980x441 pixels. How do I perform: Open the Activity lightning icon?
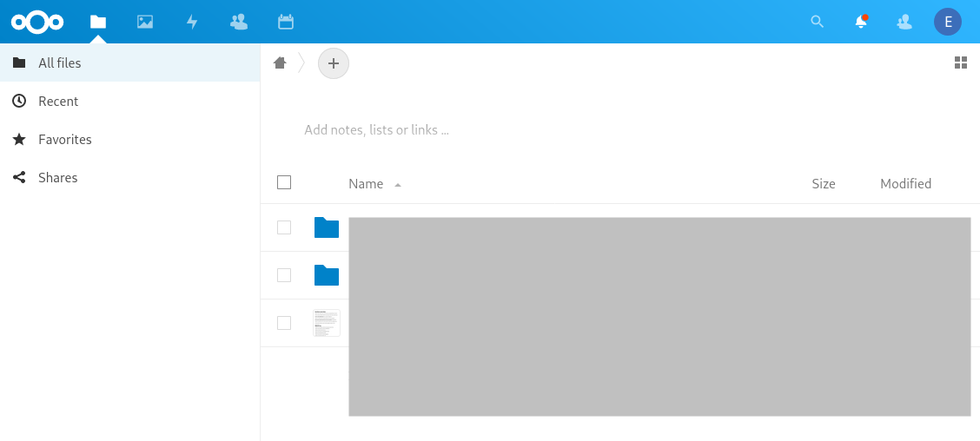tap(192, 22)
